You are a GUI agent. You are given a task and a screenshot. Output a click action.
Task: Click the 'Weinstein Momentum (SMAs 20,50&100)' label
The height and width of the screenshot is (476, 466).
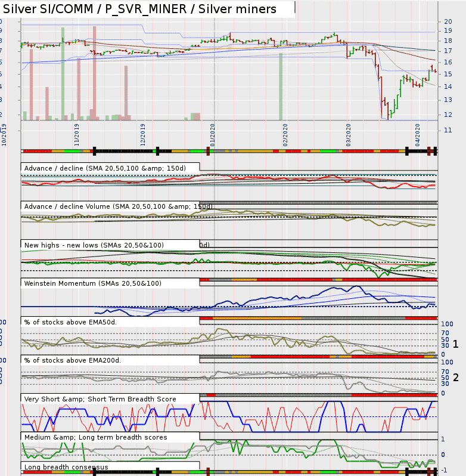[93, 283]
